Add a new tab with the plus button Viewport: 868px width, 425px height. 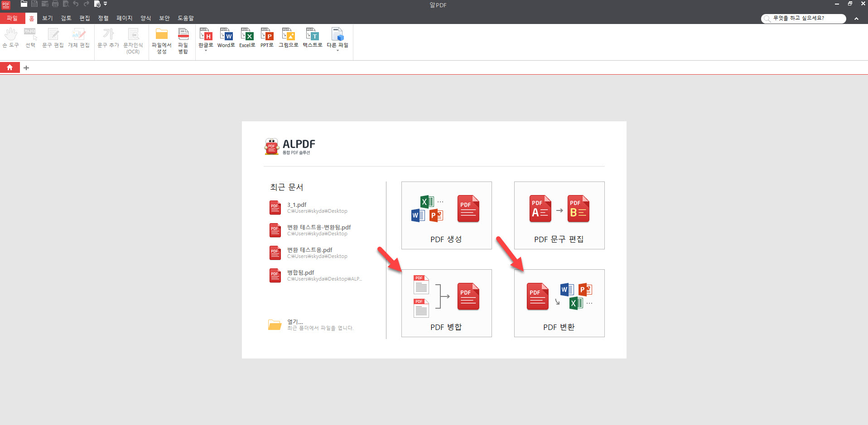click(26, 68)
